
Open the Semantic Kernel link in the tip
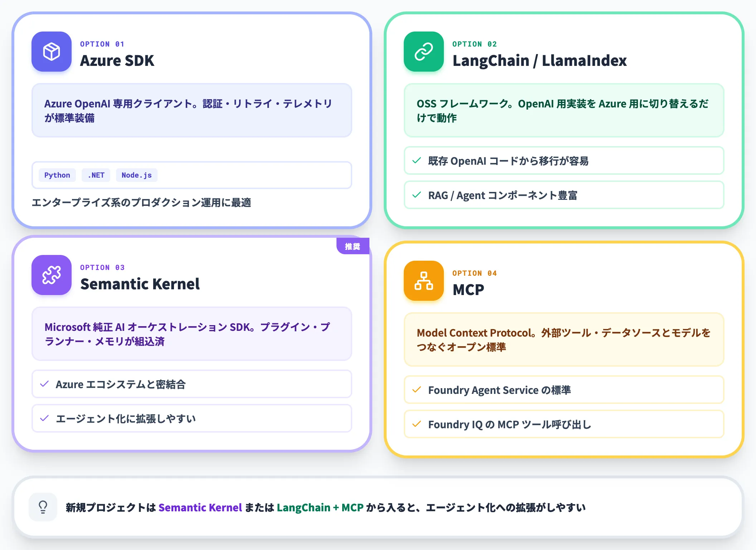[x=200, y=507]
